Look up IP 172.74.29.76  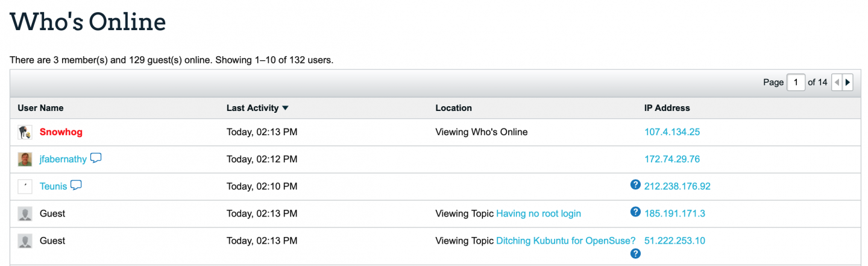click(672, 159)
